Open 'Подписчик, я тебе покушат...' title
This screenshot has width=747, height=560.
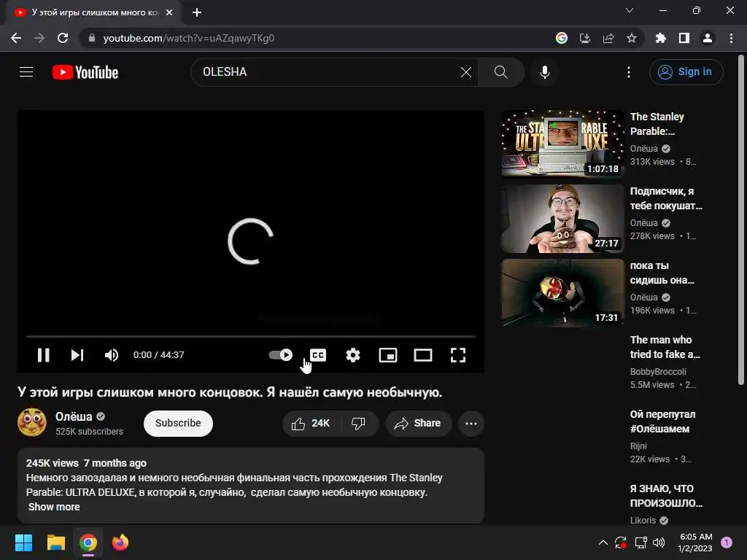666,198
